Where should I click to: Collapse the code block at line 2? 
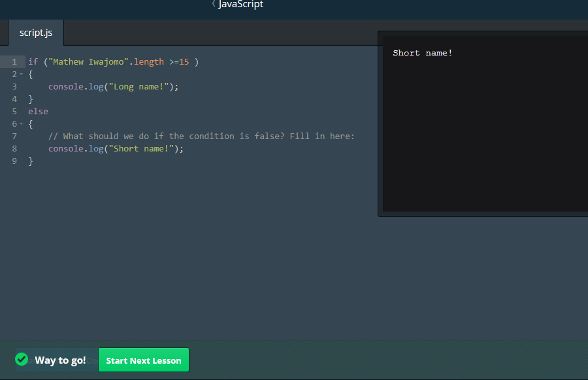[x=22, y=74]
